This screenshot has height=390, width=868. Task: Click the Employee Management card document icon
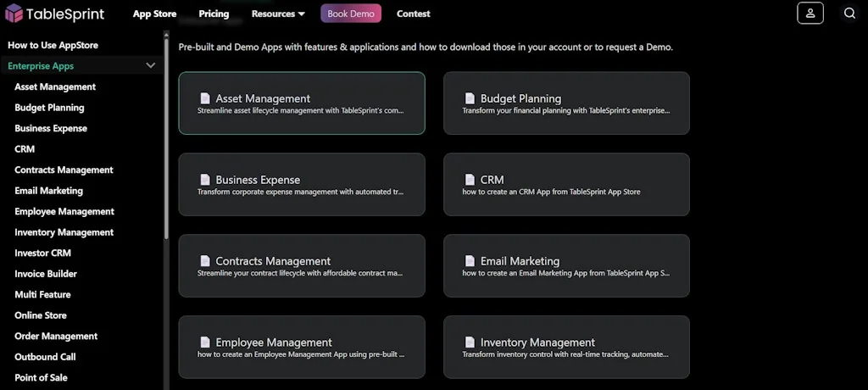pos(204,343)
